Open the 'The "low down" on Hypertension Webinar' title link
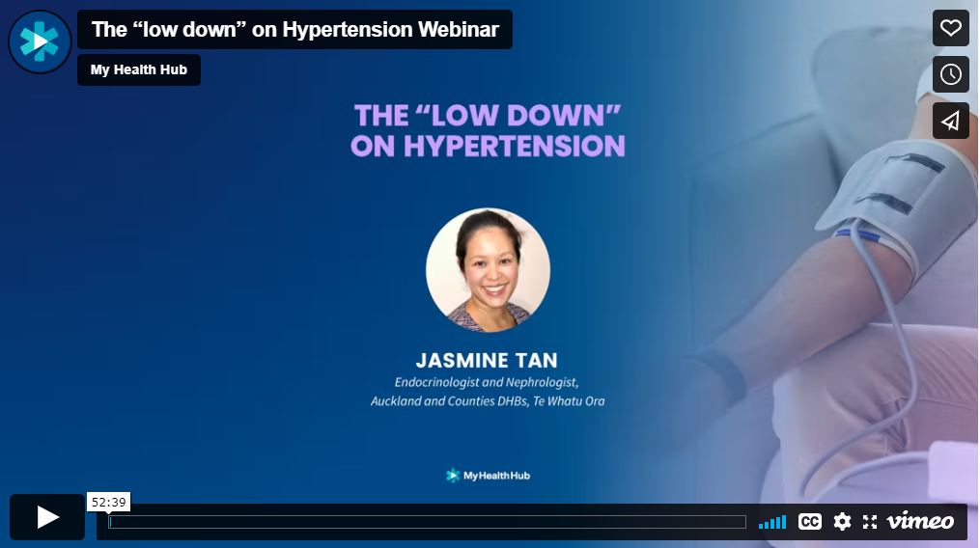980x548 pixels. click(x=294, y=29)
